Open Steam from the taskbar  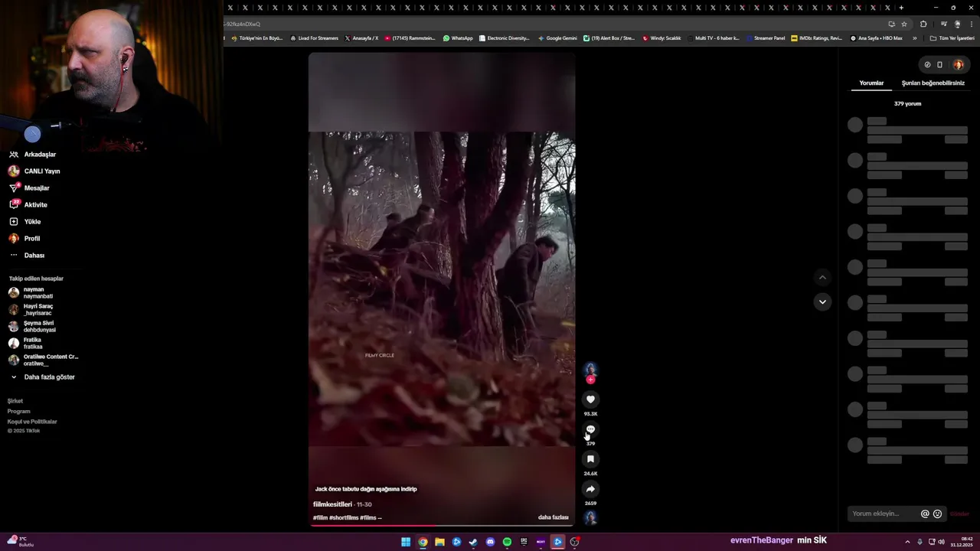473,542
